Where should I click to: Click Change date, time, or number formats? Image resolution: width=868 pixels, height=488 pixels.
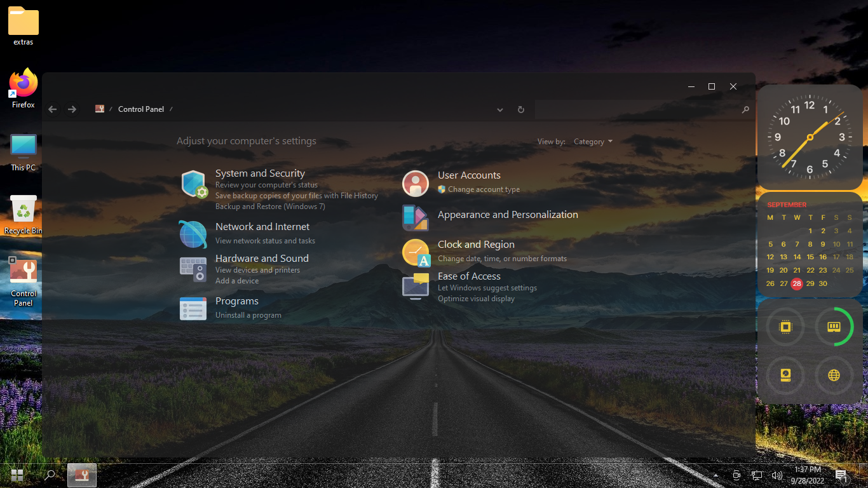point(502,259)
